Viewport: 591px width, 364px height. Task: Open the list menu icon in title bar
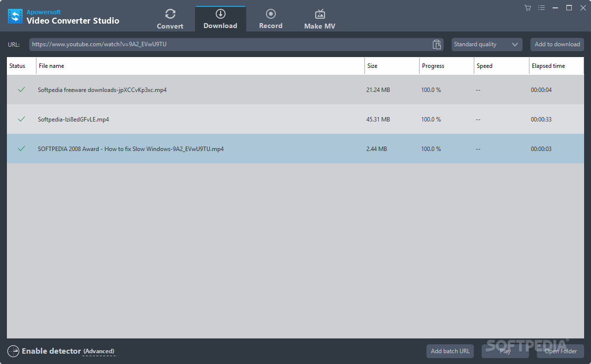[x=542, y=8]
